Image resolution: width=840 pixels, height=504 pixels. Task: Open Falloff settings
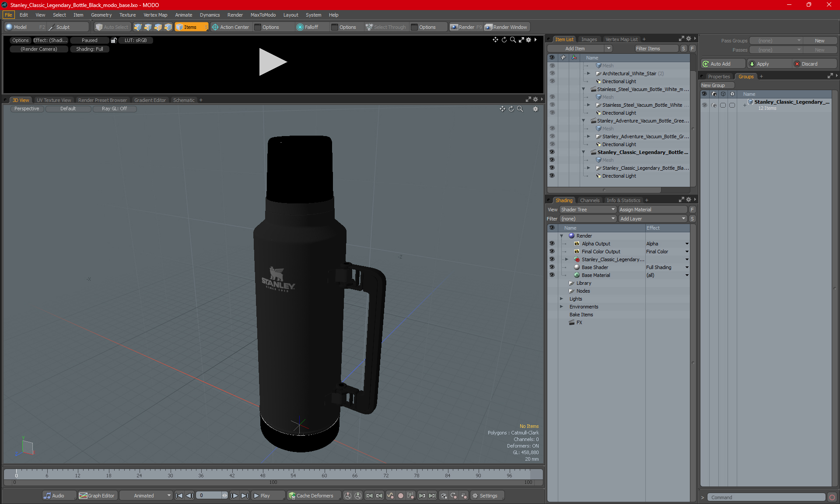point(311,27)
